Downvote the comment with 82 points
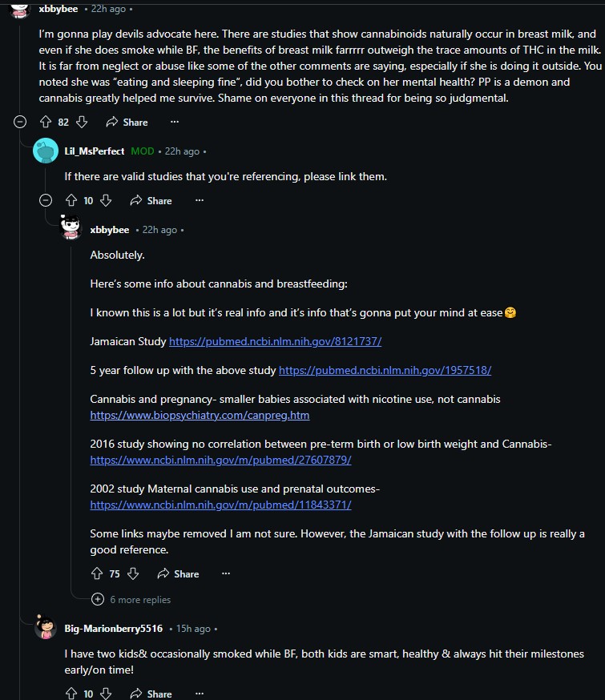605x700 pixels. click(x=82, y=122)
